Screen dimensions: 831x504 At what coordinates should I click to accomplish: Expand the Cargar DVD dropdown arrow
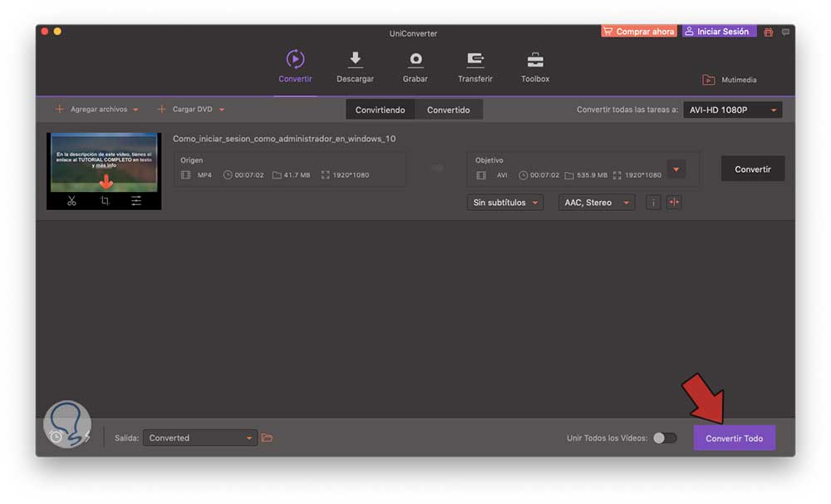pyautogui.click(x=222, y=110)
